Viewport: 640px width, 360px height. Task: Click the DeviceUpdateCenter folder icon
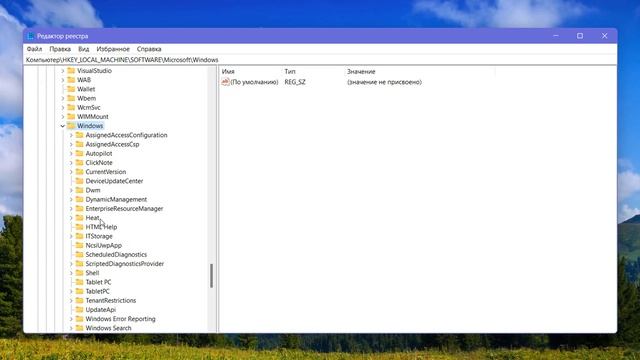pos(80,181)
